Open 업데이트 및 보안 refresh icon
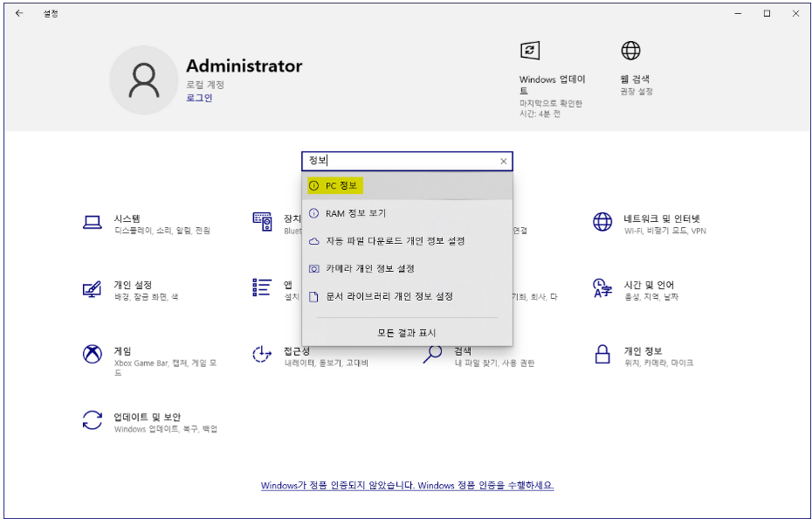This screenshot has width=812, height=519. click(93, 420)
